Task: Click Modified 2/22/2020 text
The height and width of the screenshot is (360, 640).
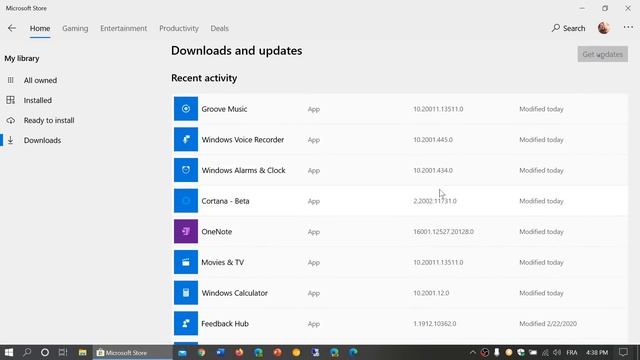Action: (x=548, y=324)
